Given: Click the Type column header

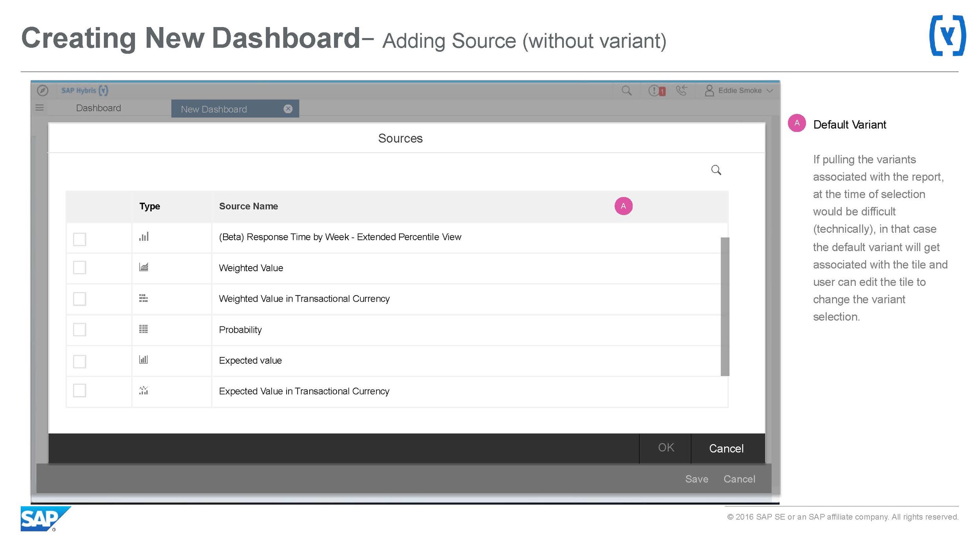Looking at the screenshot, I should pos(150,206).
